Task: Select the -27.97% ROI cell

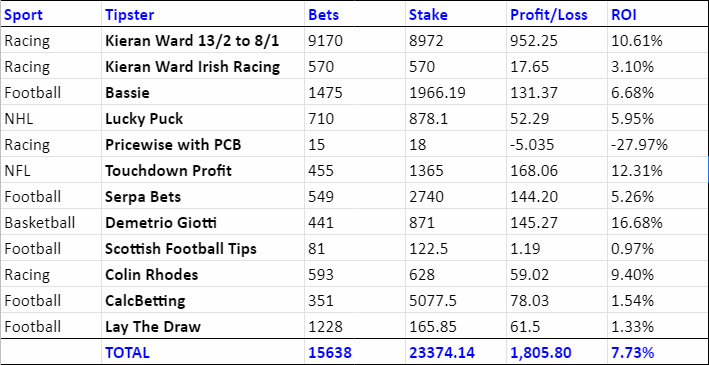Action: pyautogui.click(x=658, y=145)
